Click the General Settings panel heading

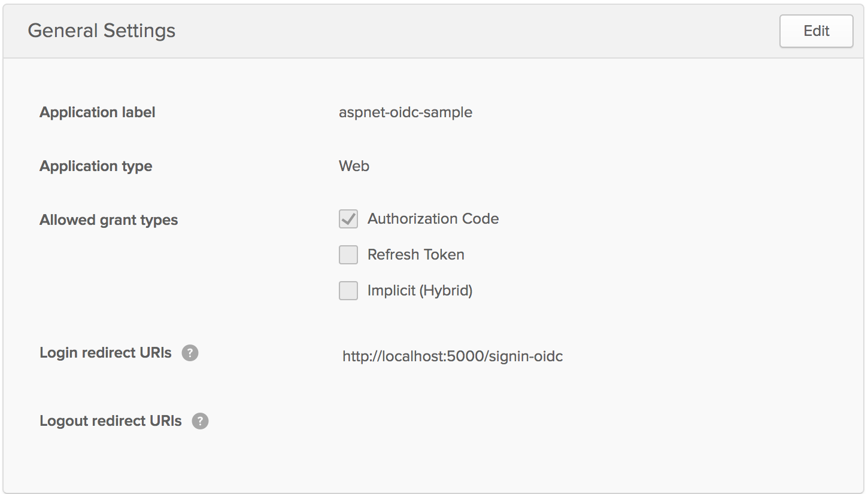coord(102,31)
